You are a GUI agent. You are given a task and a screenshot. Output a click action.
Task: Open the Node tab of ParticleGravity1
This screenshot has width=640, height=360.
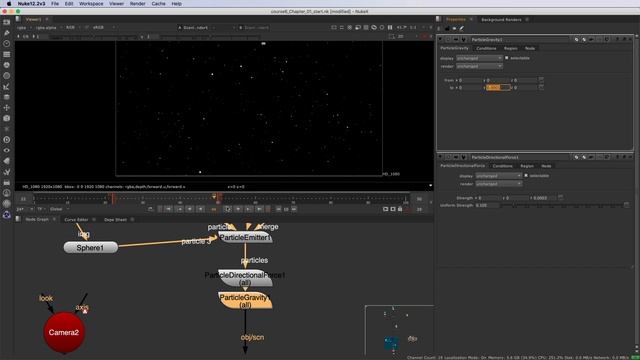tap(530, 48)
